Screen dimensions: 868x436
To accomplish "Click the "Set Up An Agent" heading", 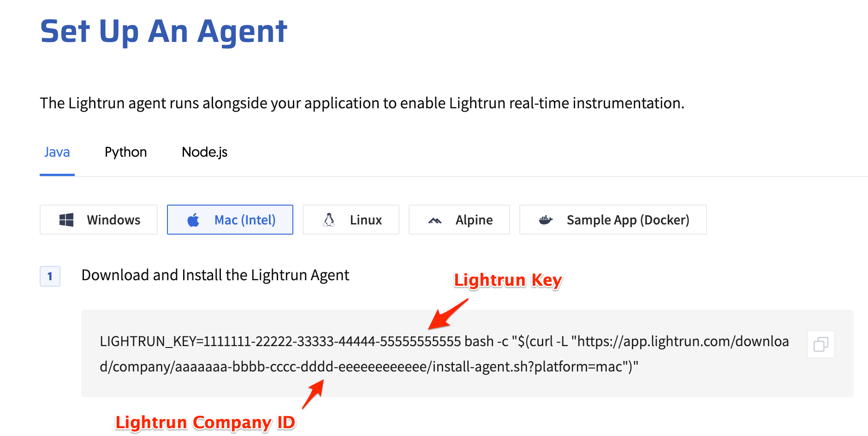I will pos(164,31).
